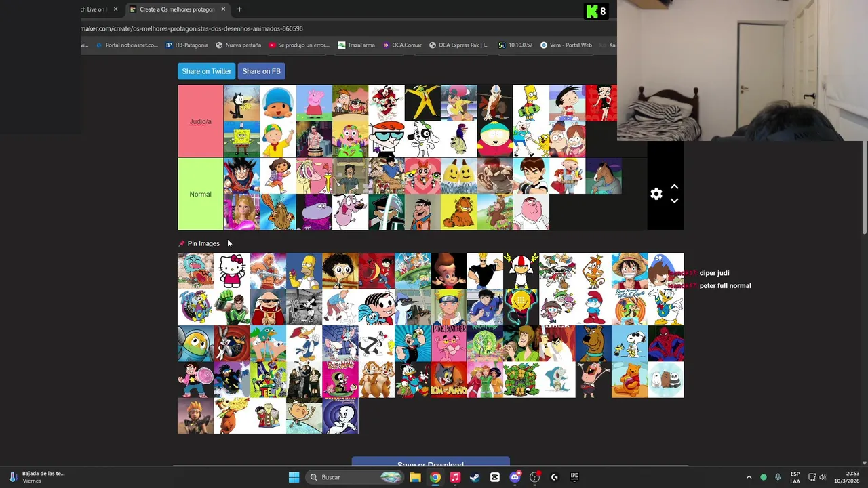The width and height of the screenshot is (868, 488).
Task: Open Steam from the taskbar
Action: 475,477
